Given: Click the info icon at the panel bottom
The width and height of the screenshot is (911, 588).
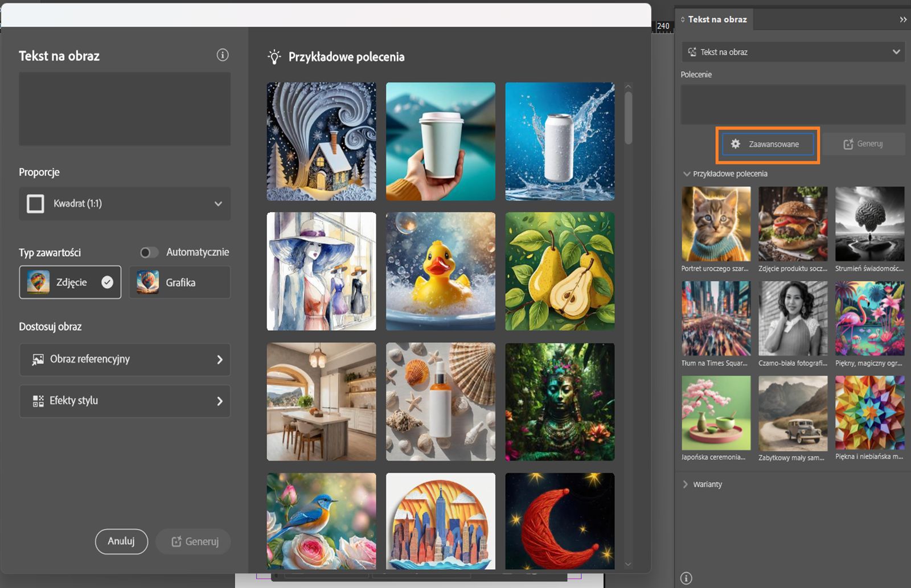Looking at the screenshot, I should coord(687,578).
